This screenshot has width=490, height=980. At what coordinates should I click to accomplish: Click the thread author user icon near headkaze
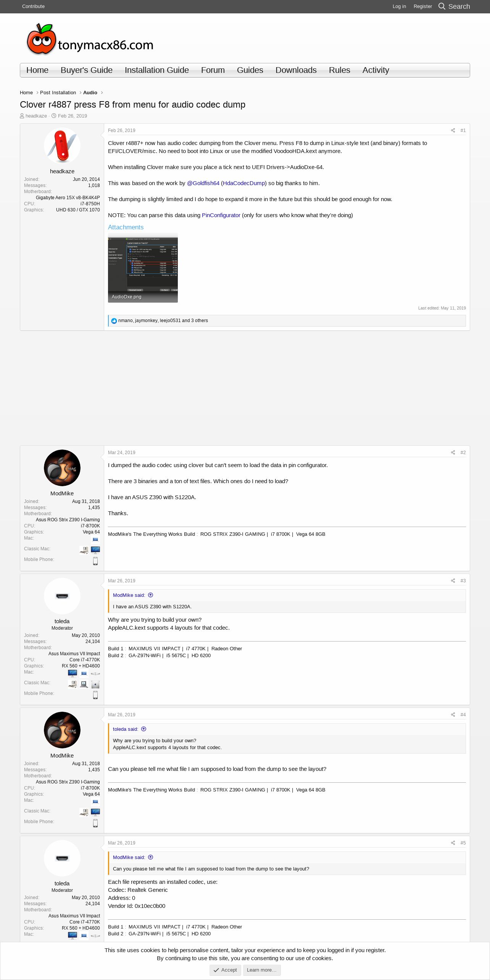(x=22, y=116)
